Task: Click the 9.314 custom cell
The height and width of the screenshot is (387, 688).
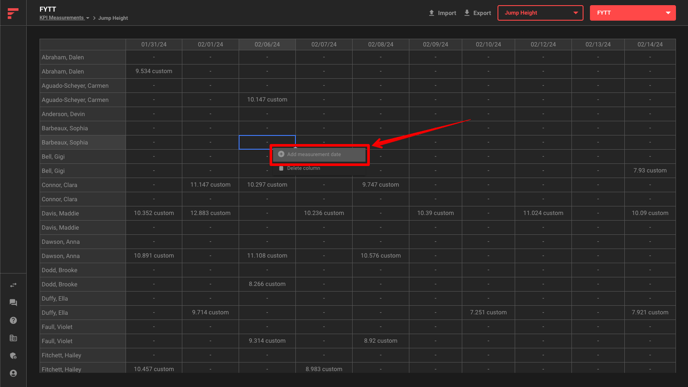Action: pos(267,341)
